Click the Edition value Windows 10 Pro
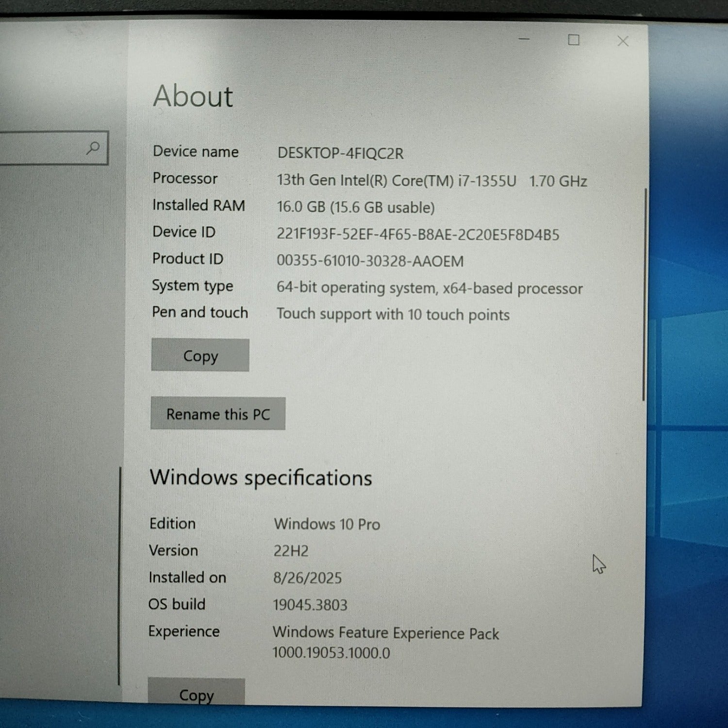This screenshot has width=728, height=728. pyautogui.click(x=327, y=524)
